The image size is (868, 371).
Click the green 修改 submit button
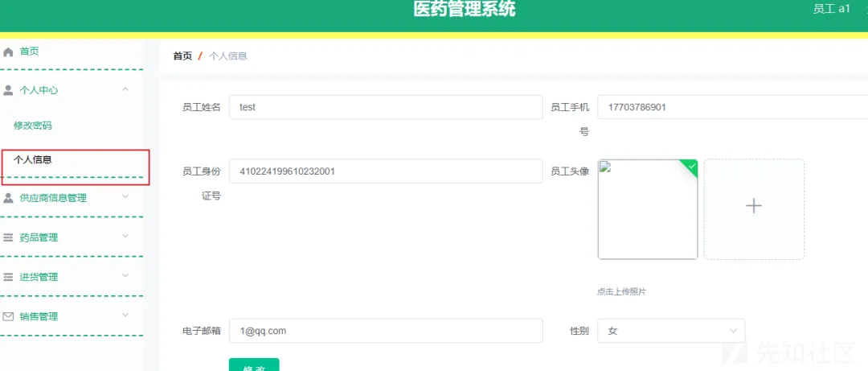point(254,365)
